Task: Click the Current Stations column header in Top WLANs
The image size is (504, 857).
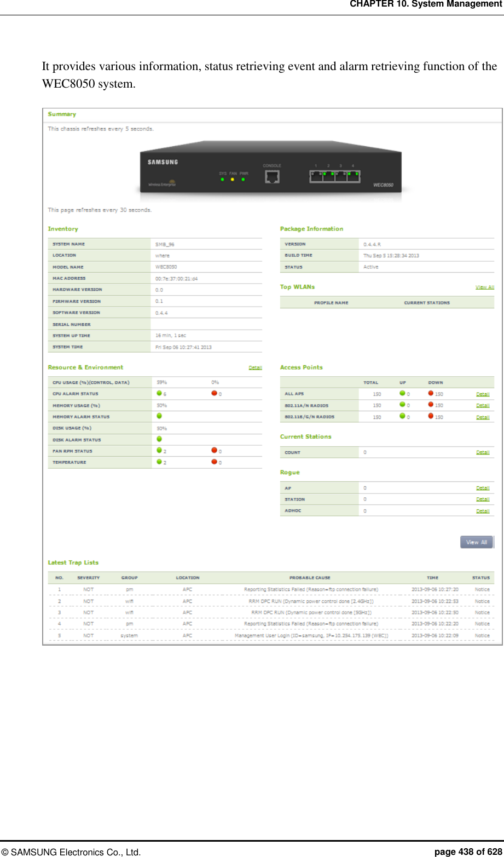Action: (427, 303)
